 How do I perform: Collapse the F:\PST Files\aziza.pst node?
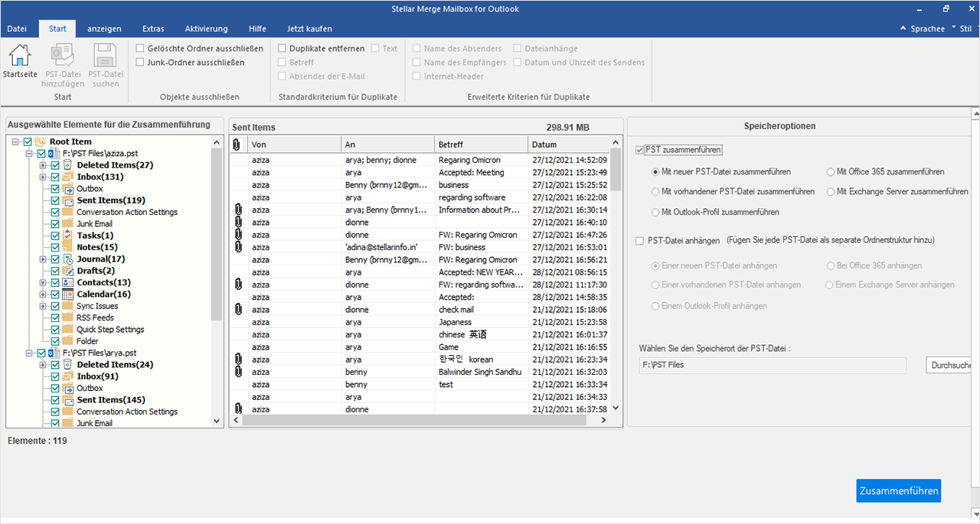pyautogui.click(x=29, y=154)
